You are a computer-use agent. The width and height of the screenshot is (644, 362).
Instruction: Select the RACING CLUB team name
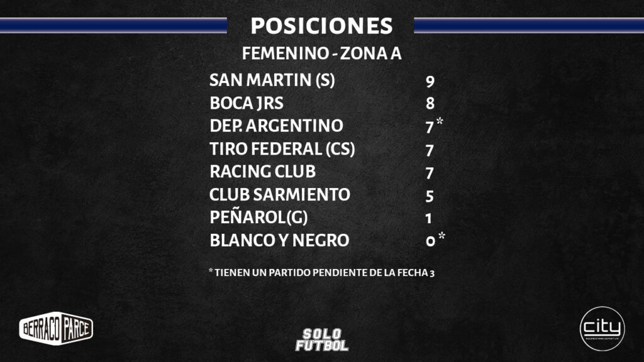pos(262,172)
